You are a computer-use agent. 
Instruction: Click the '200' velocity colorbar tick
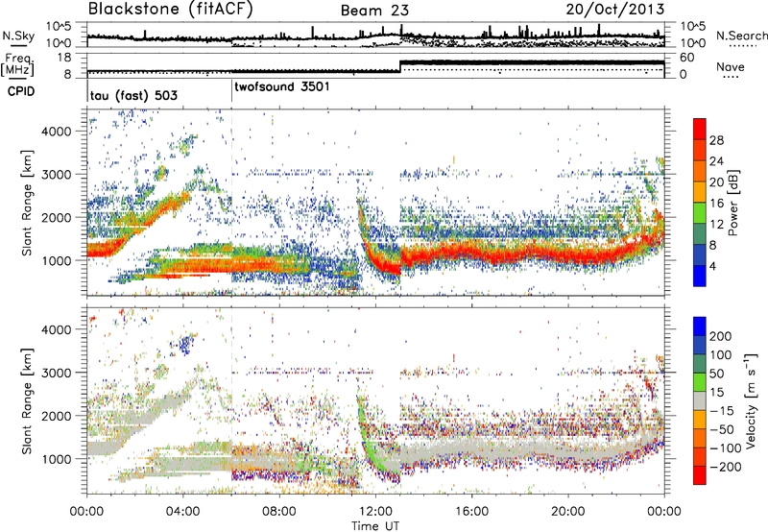[x=720, y=336]
